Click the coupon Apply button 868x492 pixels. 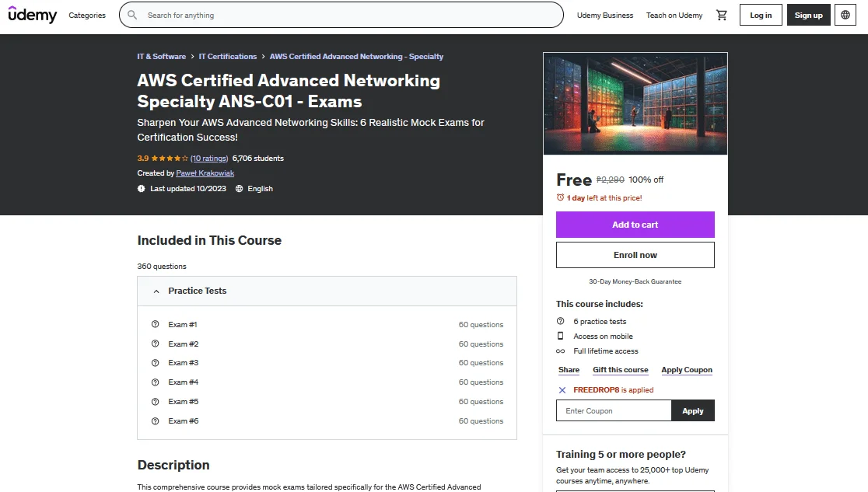(x=692, y=410)
